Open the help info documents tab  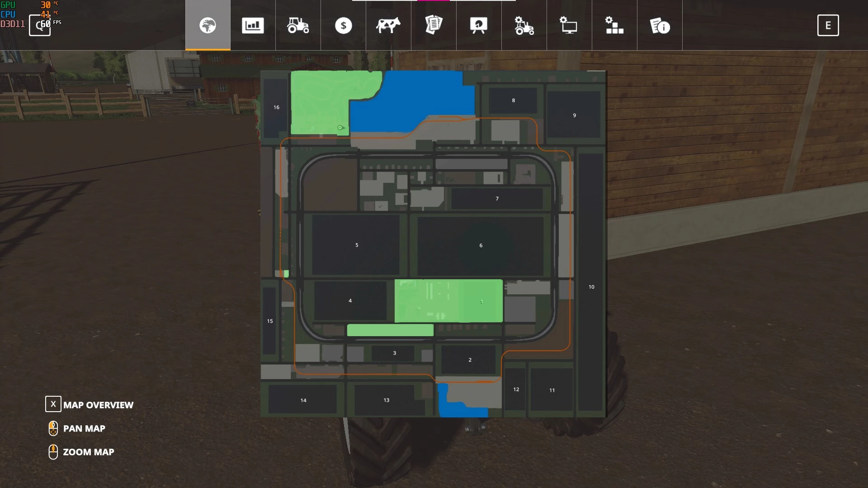pos(660,25)
